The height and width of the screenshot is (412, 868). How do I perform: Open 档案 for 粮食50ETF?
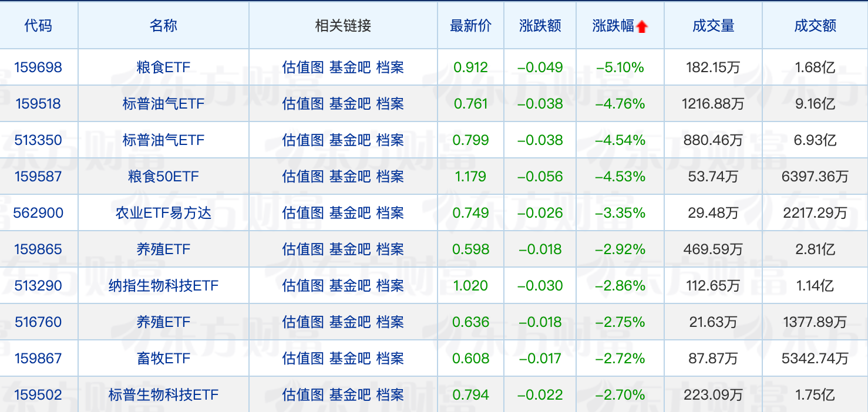[x=390, y=177]
